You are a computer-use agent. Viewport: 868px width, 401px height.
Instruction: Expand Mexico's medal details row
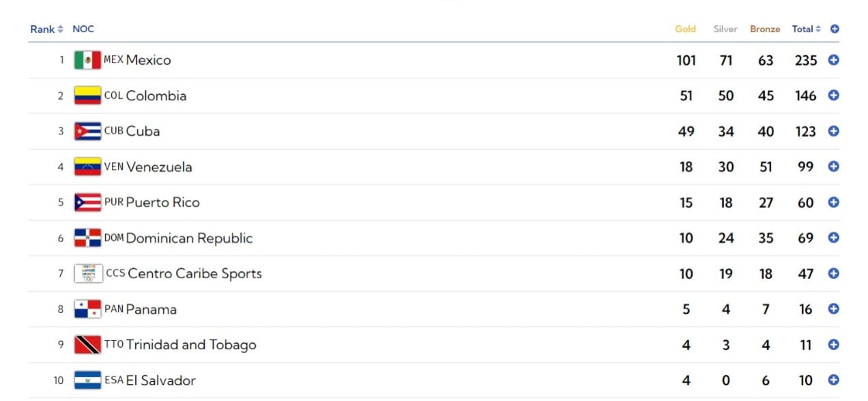[x=833, y=60]
